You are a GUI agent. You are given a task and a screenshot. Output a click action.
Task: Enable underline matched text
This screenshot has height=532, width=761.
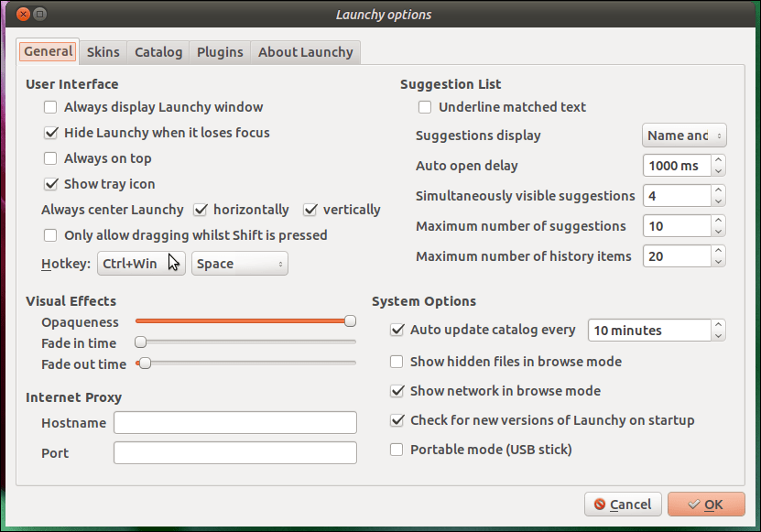click(425, 107)
